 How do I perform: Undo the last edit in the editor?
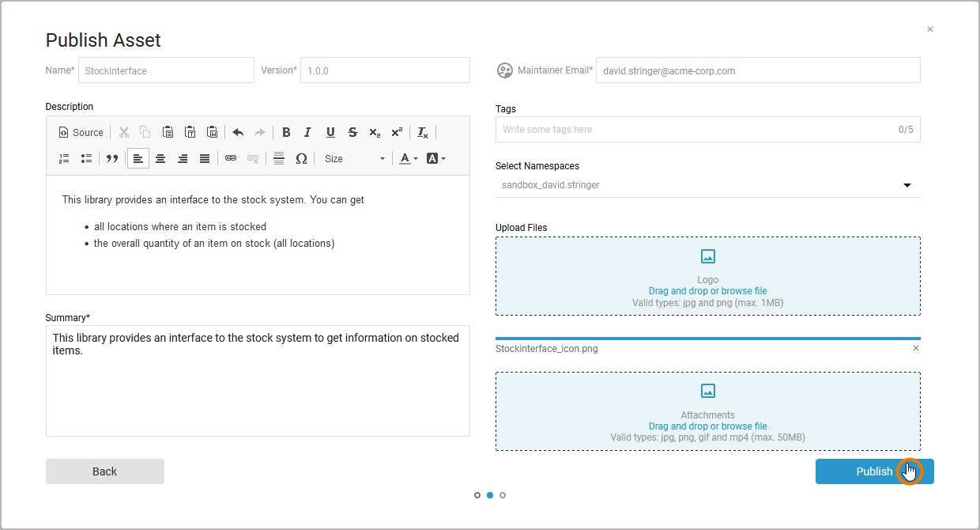pyautogui.click(x=238, y=132)
